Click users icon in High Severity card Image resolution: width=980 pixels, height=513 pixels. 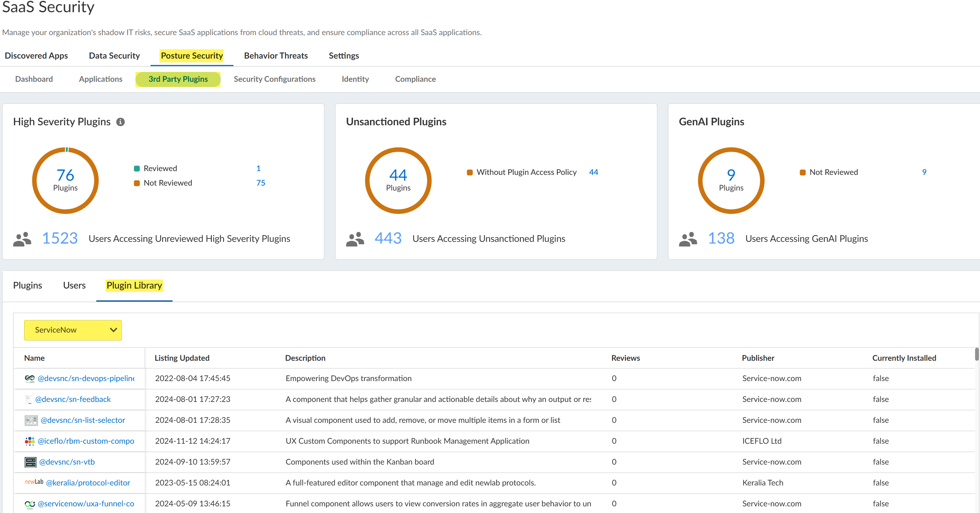click(22, 239)
